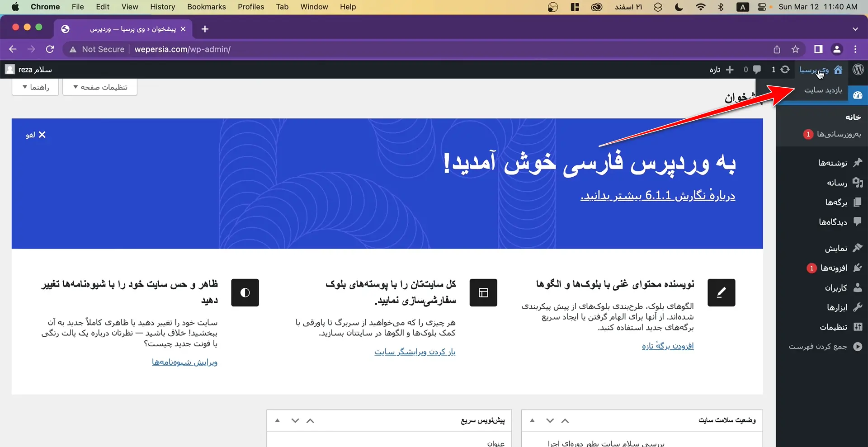Open the updates refresh icon in admin bar

coord(785,70)
